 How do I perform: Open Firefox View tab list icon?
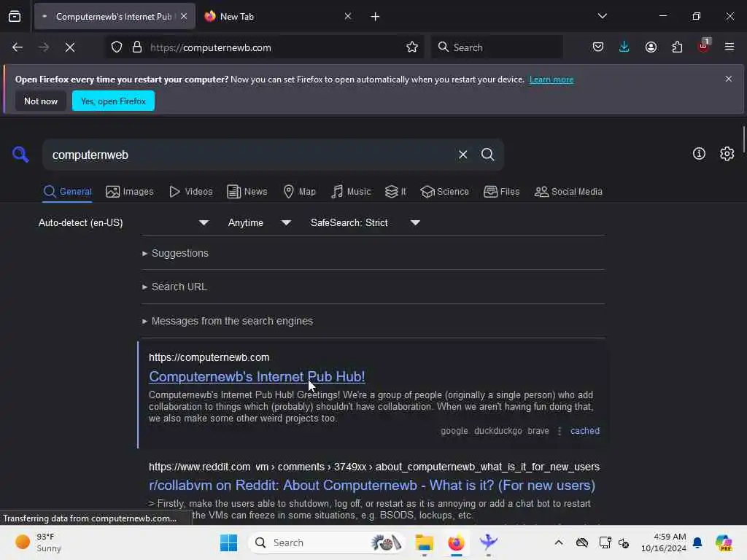[x=15, y=17]
